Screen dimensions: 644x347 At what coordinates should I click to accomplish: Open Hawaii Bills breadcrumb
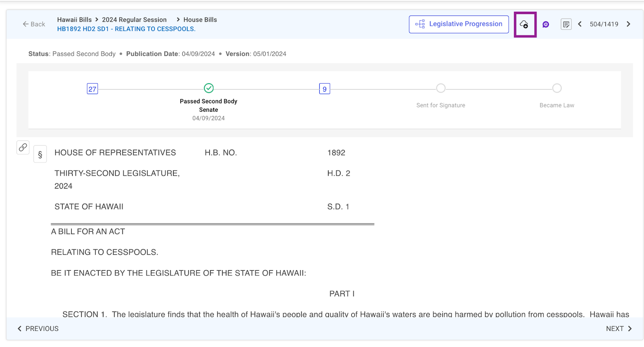coord(74,20)
